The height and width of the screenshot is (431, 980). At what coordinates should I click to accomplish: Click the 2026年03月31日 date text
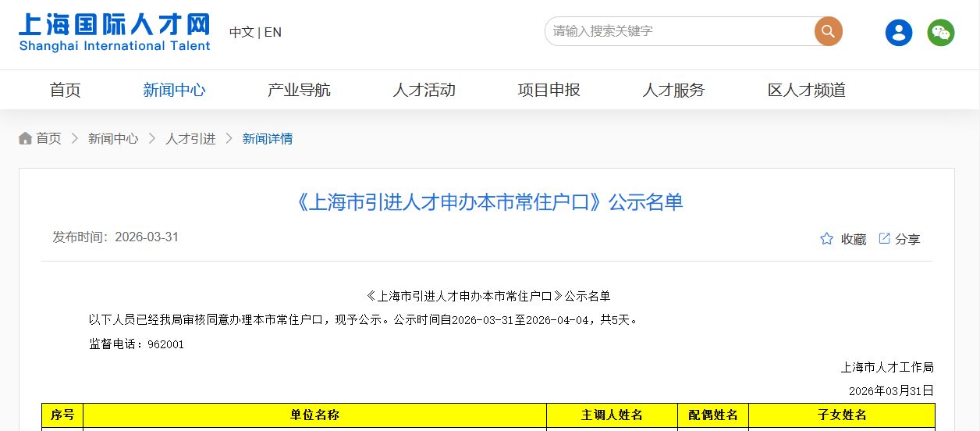coord(891,390)
